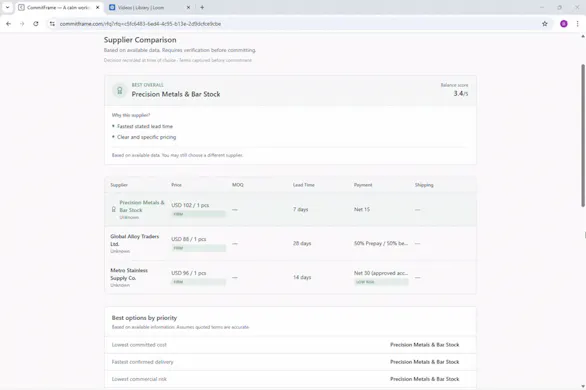Open the Chrome three-dot menu
The width and height of the screenshot is (586, 390).
click(577, 24)
